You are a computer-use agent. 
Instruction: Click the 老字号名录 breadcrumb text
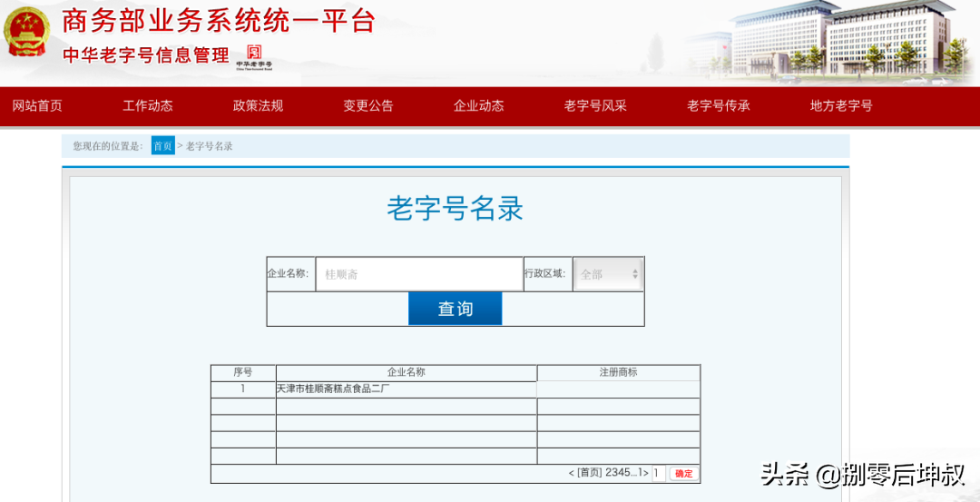(210, 146)
